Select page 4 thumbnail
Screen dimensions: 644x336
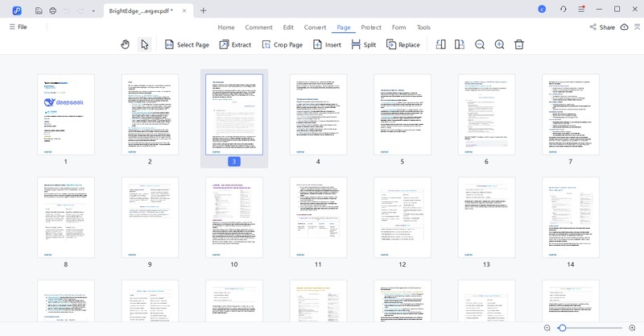[318, 114]
